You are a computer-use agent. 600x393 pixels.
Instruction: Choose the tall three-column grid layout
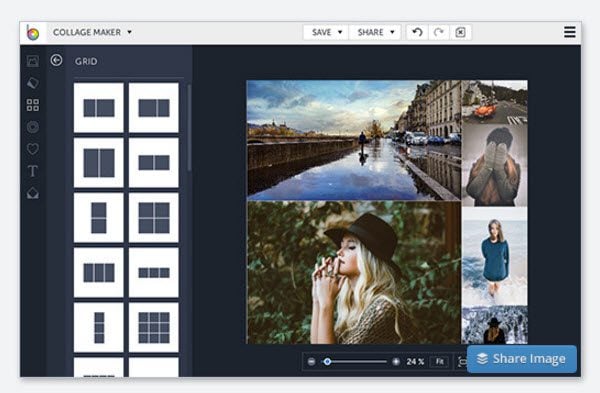tap(99, 272)
